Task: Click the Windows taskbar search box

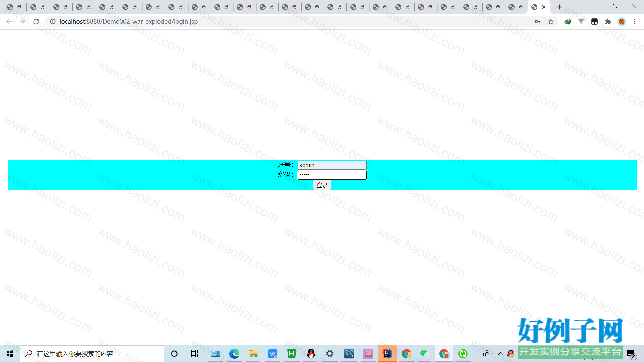Action: click(92, 354)
